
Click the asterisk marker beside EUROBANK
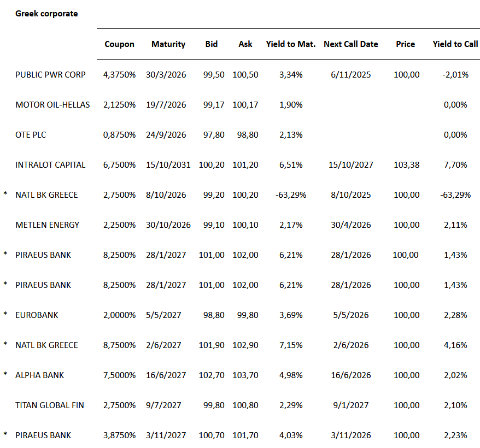(5, 315)
